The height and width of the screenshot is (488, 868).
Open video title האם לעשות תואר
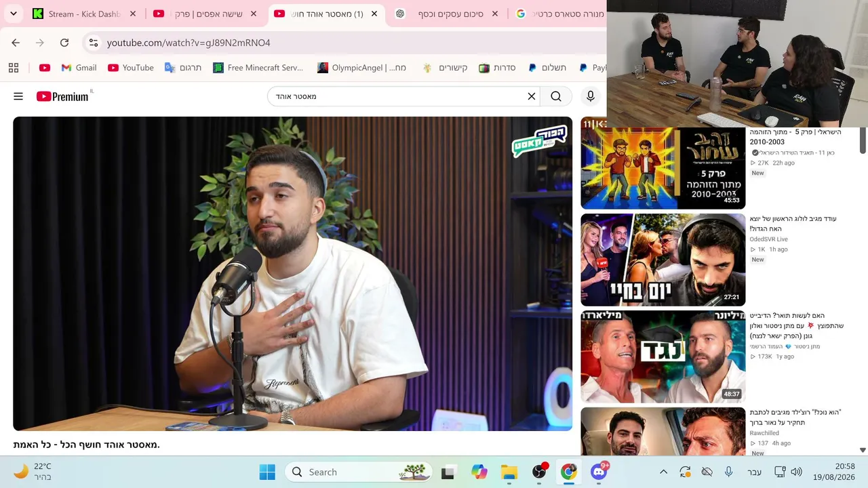pyautogui.click(x=797, y=325)
